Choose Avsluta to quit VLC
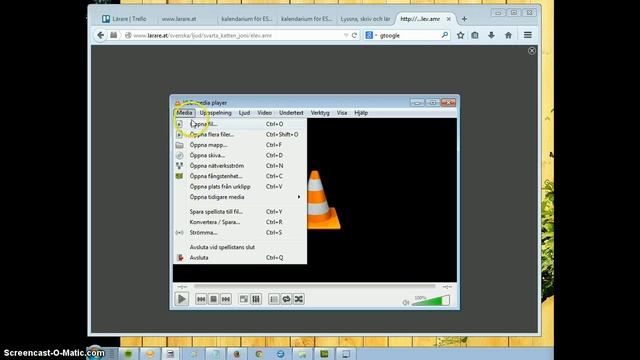This screenshot has width=640, height=360. pyautogui.click(x=240, y=258)
